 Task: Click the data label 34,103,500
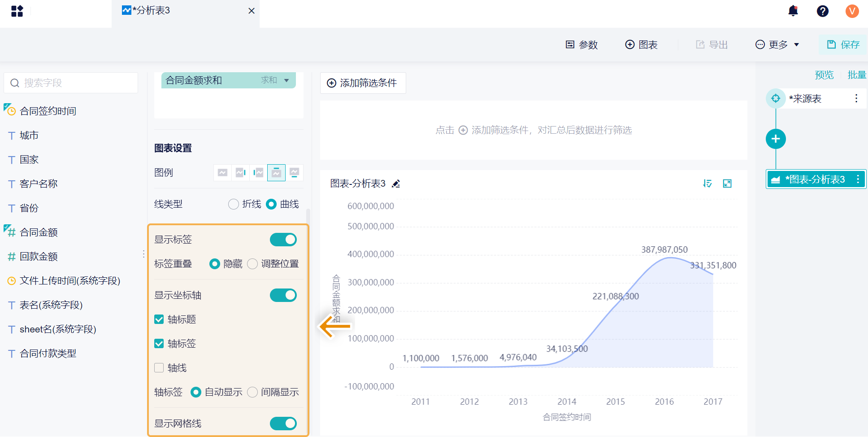click(567, 349)
